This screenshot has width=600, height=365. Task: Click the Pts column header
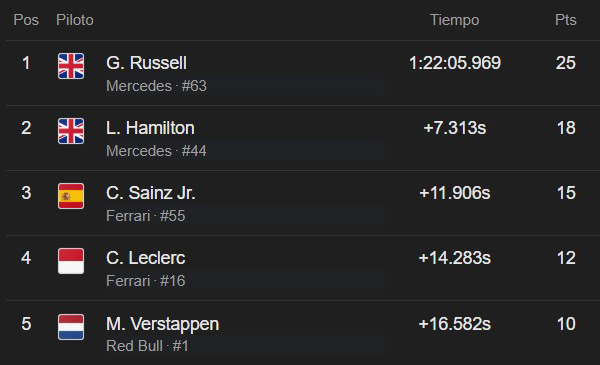[x=566, y=20]
